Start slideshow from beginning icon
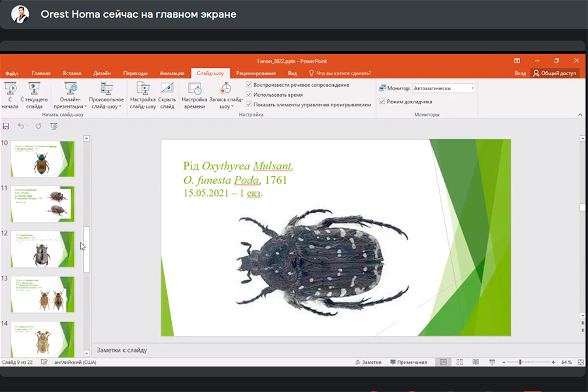 (x=10, y=89)
